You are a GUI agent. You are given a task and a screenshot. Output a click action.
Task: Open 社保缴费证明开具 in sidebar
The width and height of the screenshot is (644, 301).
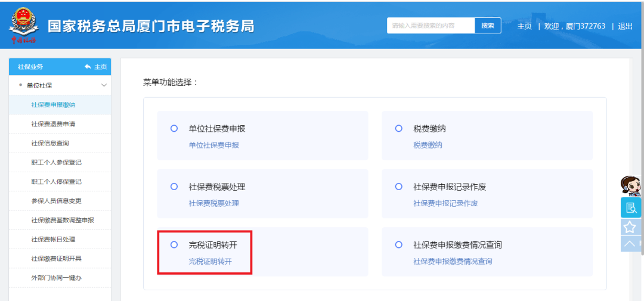click(60, 259)
